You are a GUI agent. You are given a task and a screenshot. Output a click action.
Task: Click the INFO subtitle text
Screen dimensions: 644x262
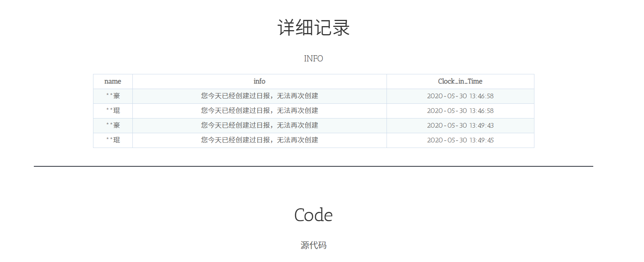313,59
